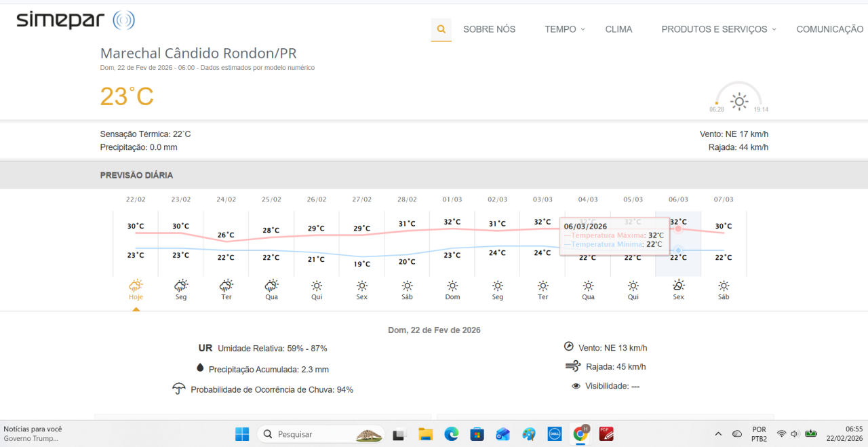Open Notícias para você news widget
Image resolution: width=868 pixels, height=447 pixels.
point(33,433)
